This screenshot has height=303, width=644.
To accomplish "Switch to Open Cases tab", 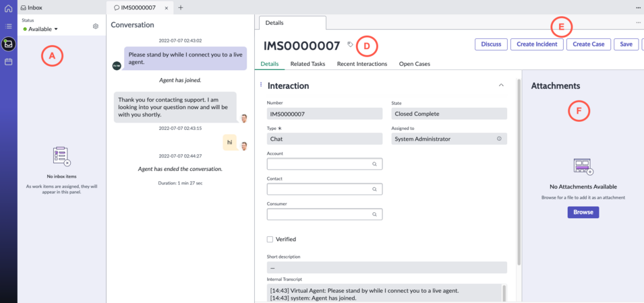I will tap(415, 64).
